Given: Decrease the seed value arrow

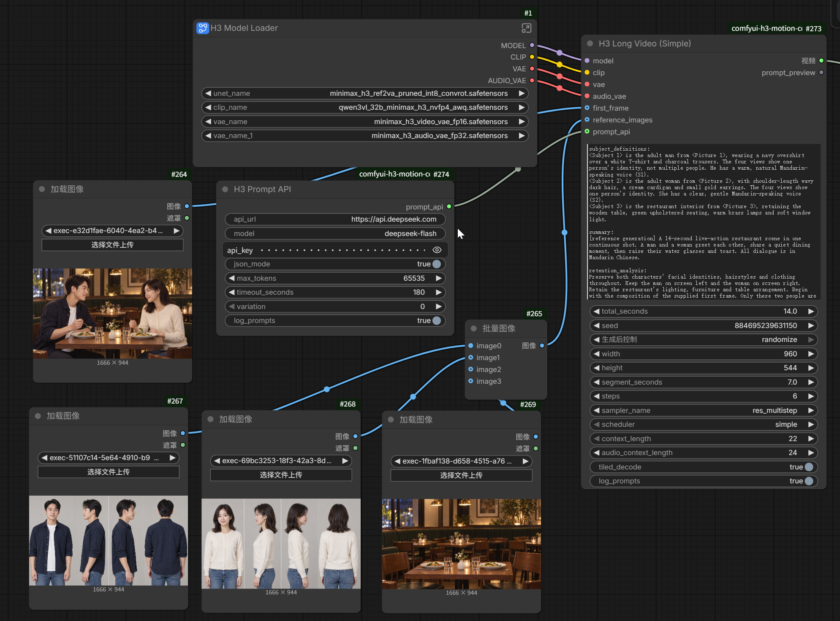Looking at the screenshot, I should coord(596,325).
